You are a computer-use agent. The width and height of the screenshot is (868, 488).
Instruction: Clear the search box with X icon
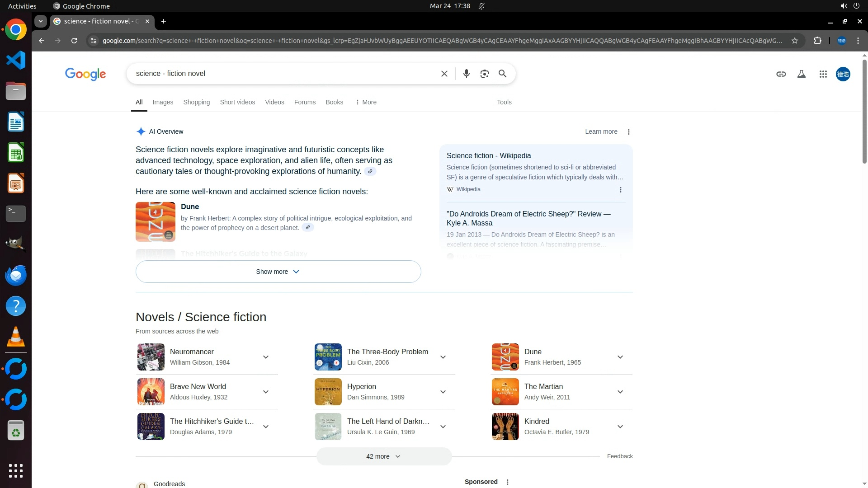coord(444,74)
